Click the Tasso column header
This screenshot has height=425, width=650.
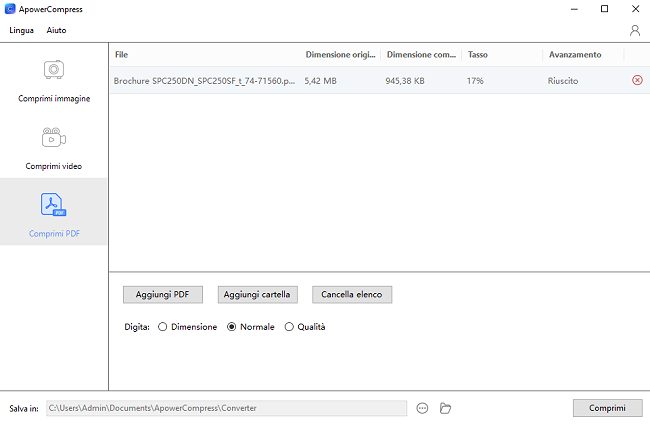point(502,54)
